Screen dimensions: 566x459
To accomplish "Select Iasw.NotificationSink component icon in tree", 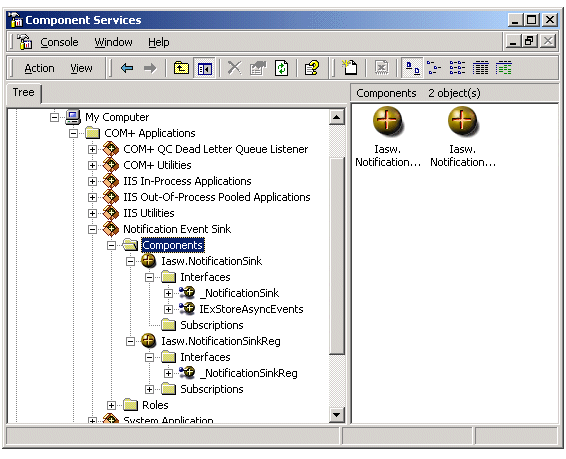I will click(148, 261).
